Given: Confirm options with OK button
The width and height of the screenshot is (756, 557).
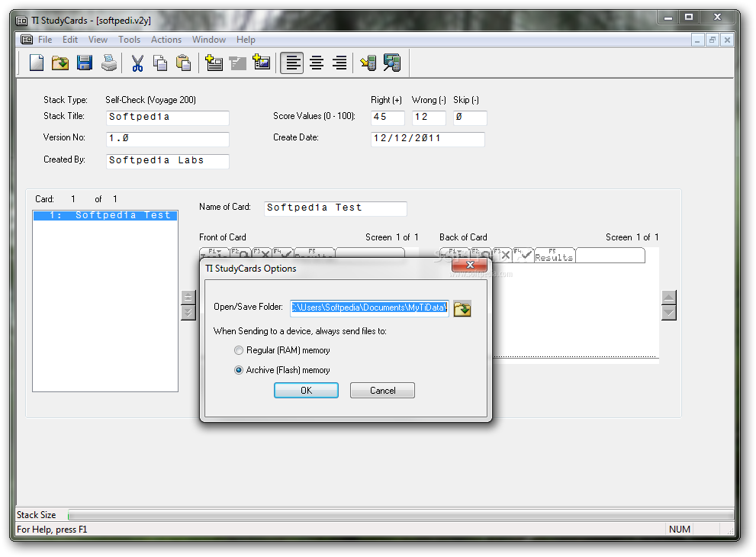Looking at the screenshot, I should (x=306, y=390).
